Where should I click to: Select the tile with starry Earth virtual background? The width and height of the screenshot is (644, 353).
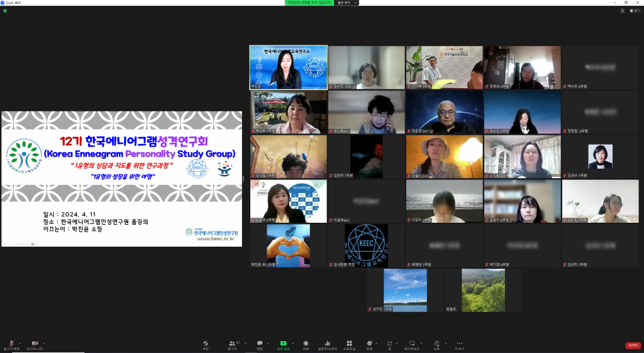(x=445, y=112)
